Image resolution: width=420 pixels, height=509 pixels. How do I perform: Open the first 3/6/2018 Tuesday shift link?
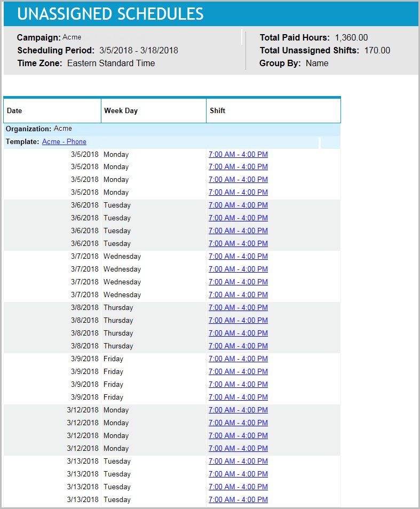tap(238, 205)
